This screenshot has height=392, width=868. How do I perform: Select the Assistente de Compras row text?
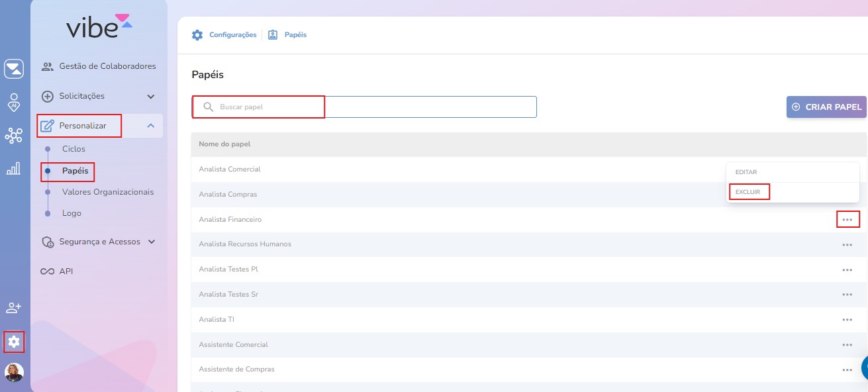(x=236, y=369)
